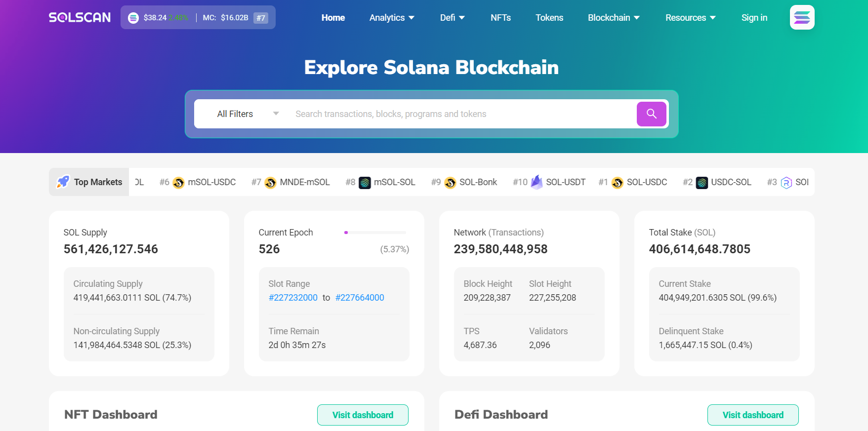
Task: Expand the Defi dropdown menu
Action: [453, 18]
